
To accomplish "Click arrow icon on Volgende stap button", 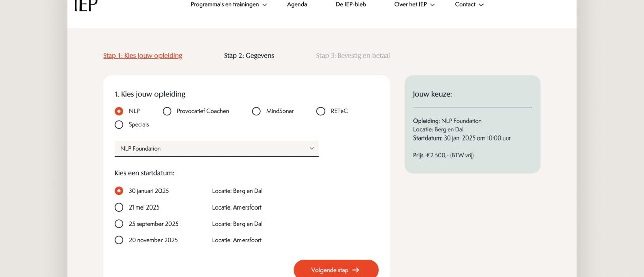I will point(356,270).
